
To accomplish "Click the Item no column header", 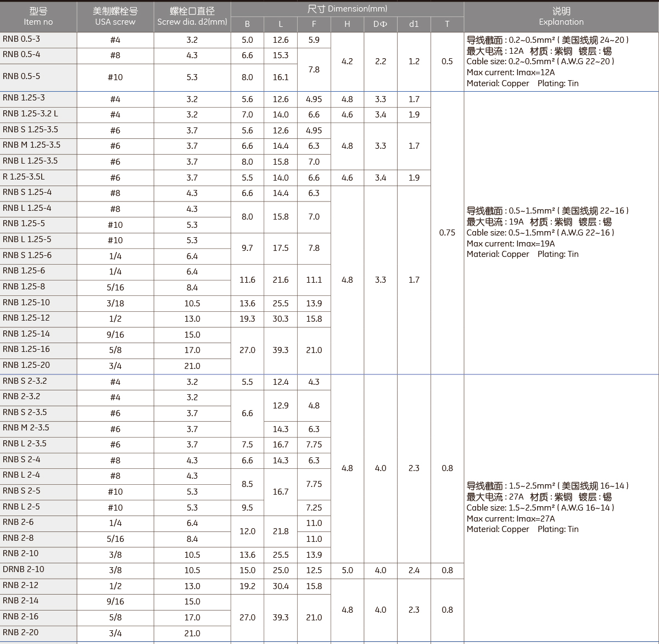I will pyautogui.click(x=38, y=16).
